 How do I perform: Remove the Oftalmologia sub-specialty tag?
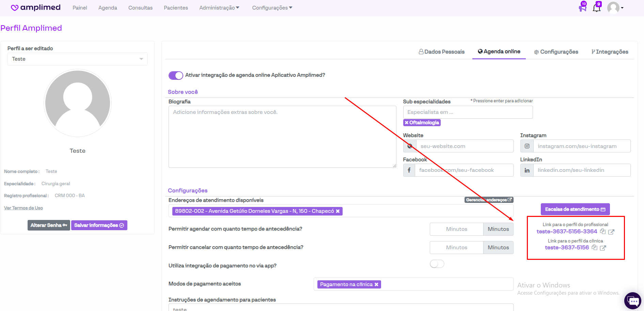tap(407, 123)
